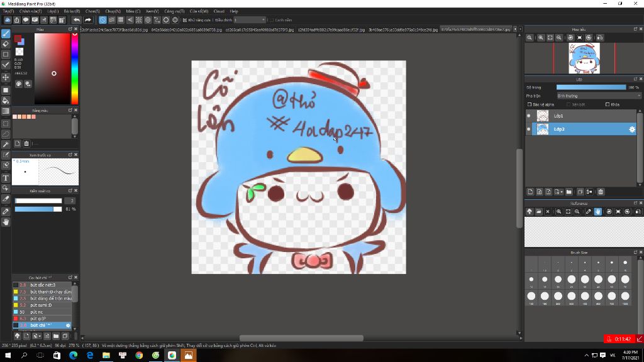Open the Hiệu chỉnh correction dropdown

click(250, 20)
